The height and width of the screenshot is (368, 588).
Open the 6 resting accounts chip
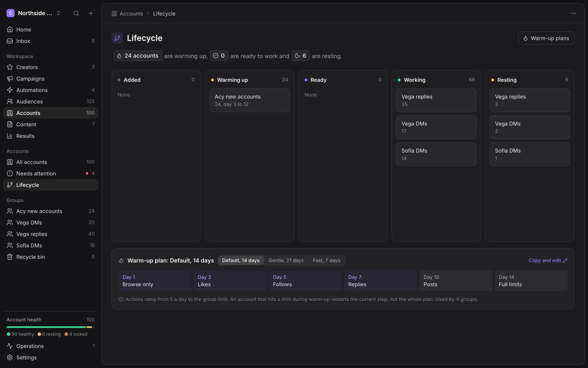coord(301,56)
